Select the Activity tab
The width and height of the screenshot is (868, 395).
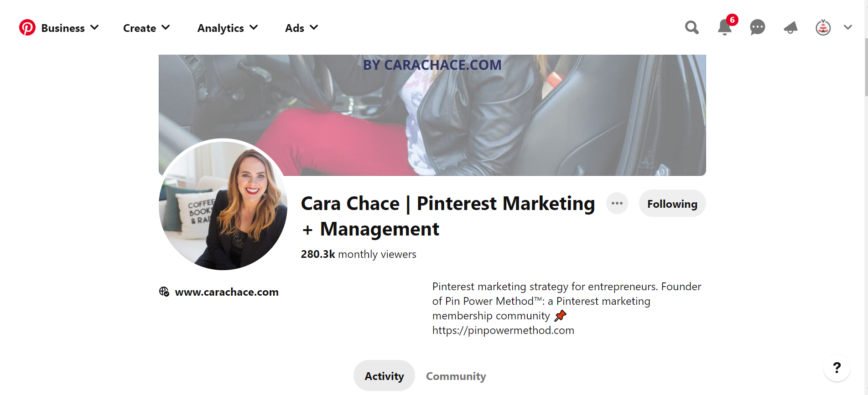point(384,376)
